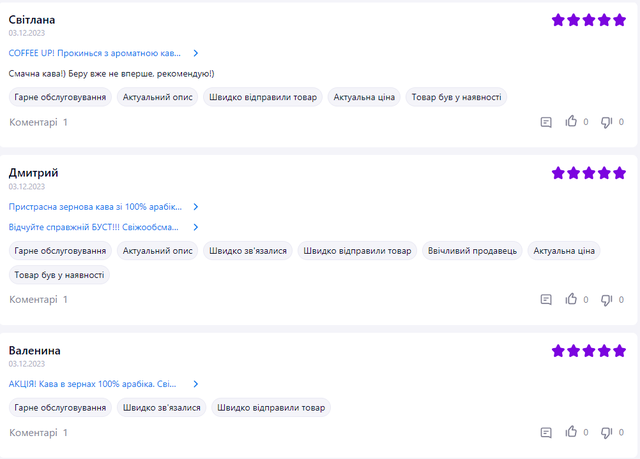Open АКЦІЯ! Кава в зернах link

pyautogui.click(x=92, y=384)
